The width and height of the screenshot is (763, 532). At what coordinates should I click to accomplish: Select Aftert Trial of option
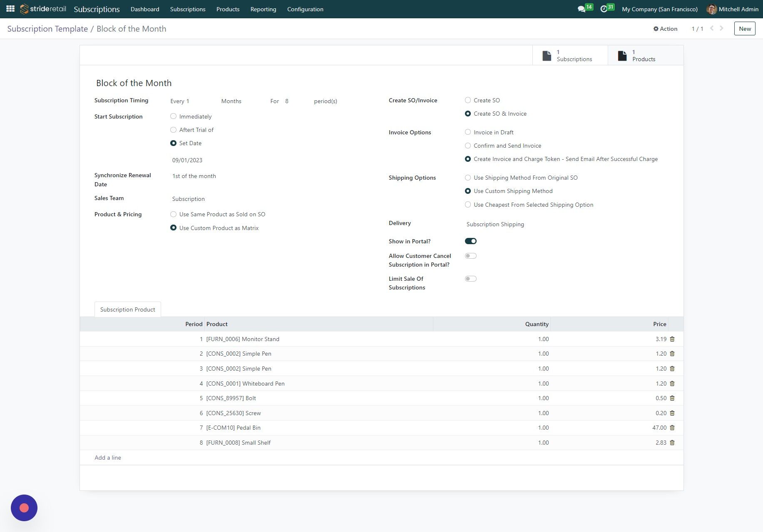pos(174,130)
